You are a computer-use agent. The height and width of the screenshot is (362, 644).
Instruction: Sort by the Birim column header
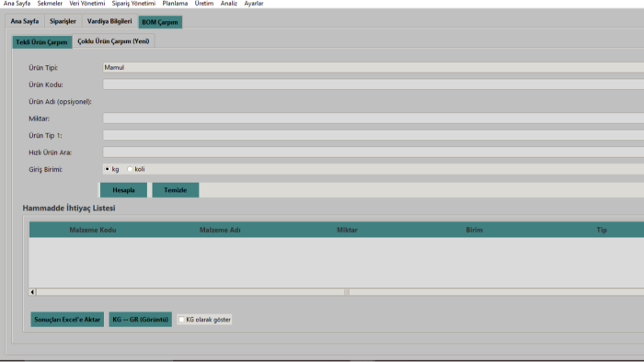(474, 230)
